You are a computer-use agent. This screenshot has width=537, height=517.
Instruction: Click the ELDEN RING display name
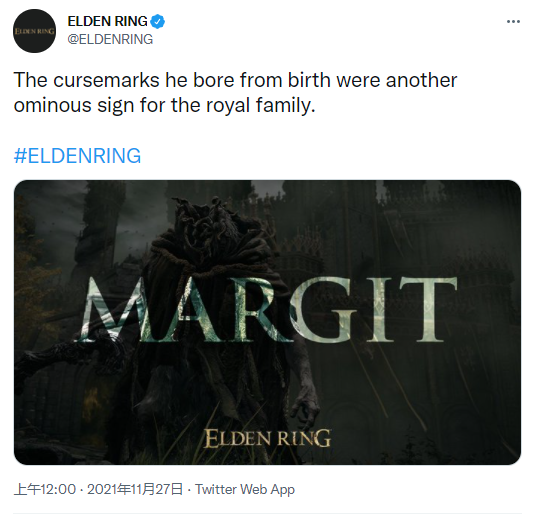pyautogui.click(x=107, y=21)
